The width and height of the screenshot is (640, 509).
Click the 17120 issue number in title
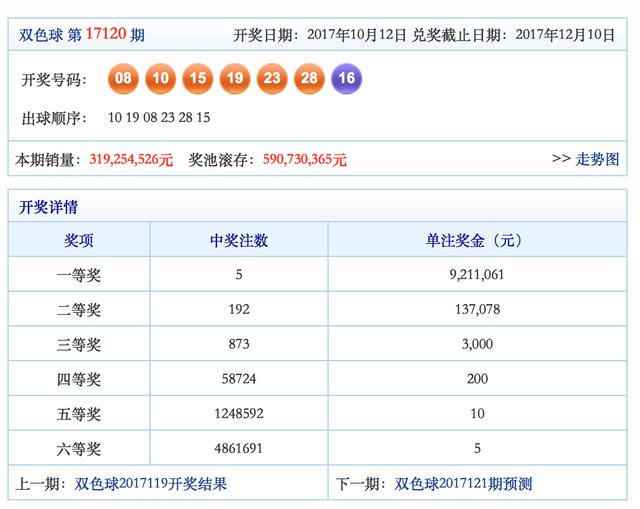tap(106, 34)
